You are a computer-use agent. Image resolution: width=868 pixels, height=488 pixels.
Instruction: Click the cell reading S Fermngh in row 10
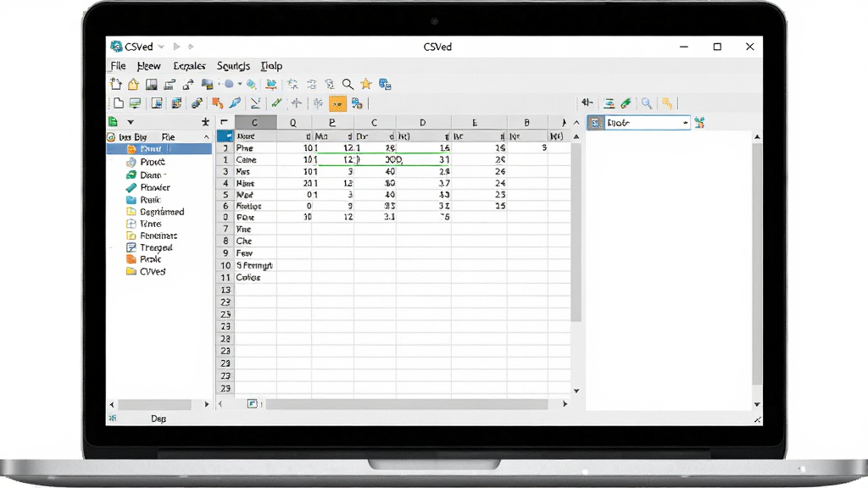pos(255,265)
